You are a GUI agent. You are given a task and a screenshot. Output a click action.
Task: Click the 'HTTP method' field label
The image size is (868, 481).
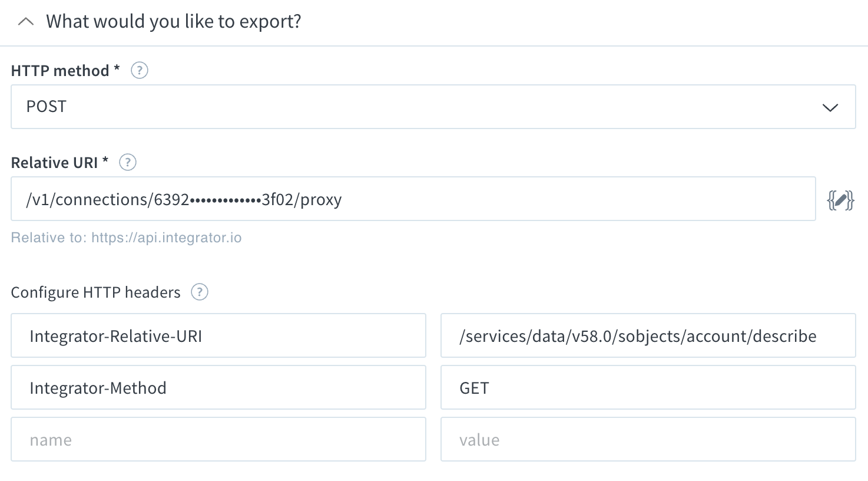(x=60, y=71)
